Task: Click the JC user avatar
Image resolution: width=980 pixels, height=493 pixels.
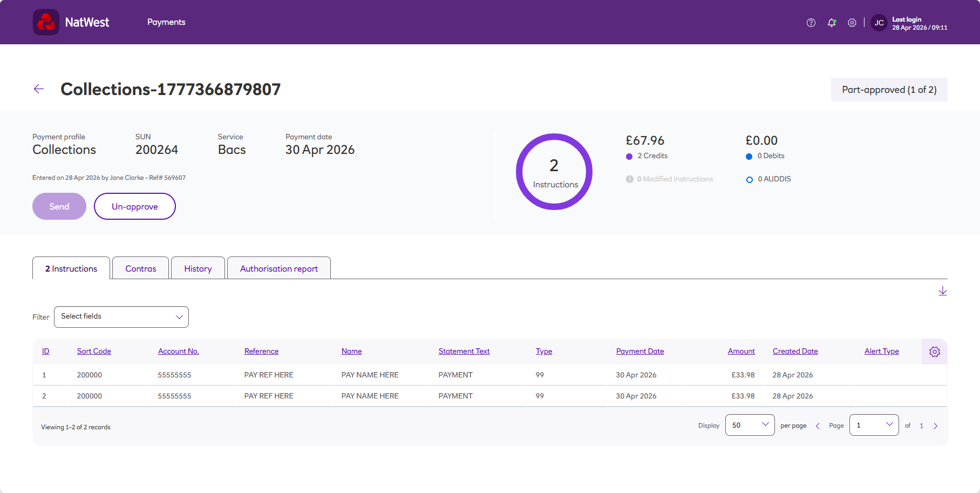Action: point(879,23)
